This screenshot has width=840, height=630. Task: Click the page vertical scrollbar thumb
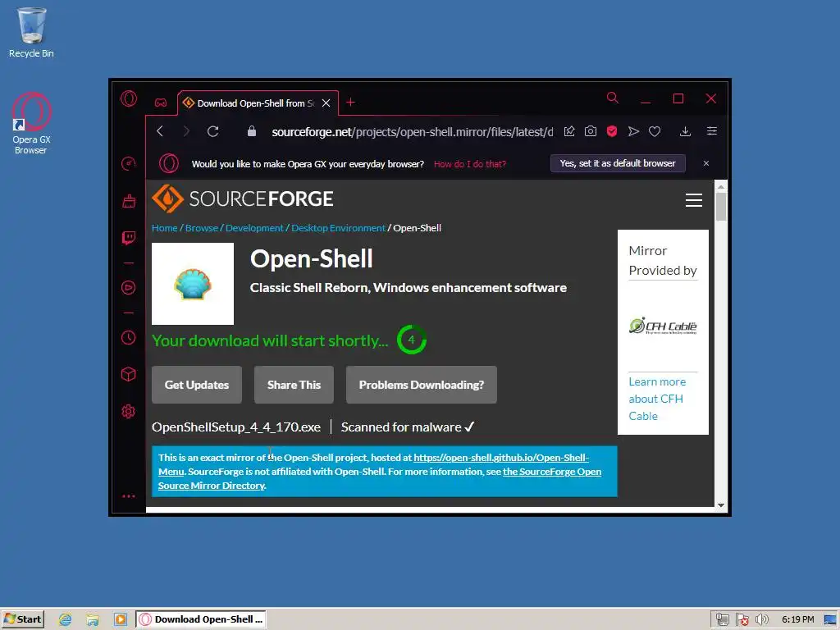pyautogui.click(x=721, y=206)
